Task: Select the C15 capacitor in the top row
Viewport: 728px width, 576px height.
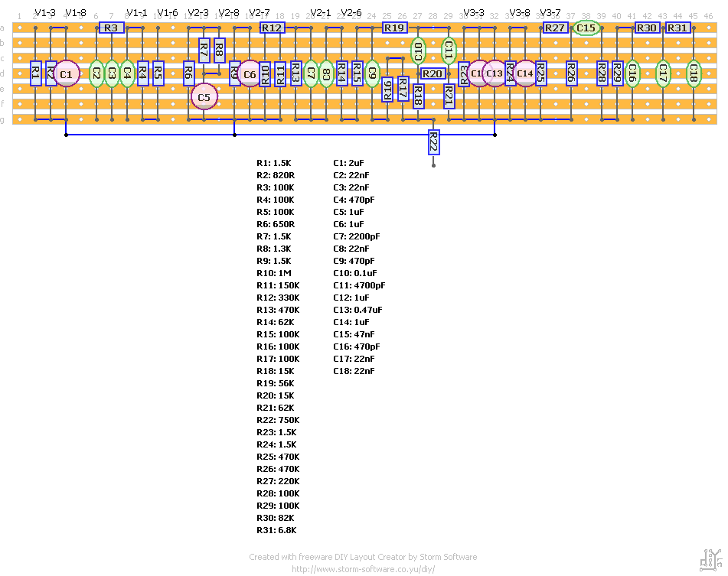Action: tap(586, 28)
